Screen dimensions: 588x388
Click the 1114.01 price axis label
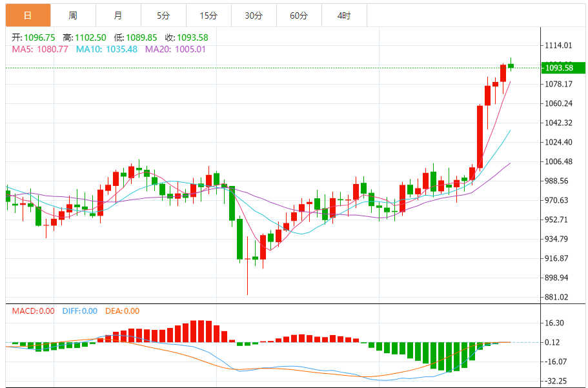click(558, 45)
